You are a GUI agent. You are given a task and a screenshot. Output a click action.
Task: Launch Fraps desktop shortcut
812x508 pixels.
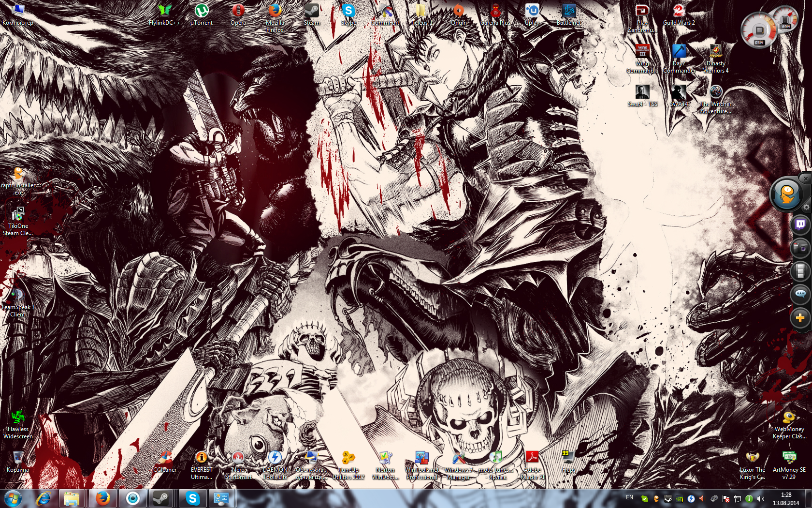[569, 462]
